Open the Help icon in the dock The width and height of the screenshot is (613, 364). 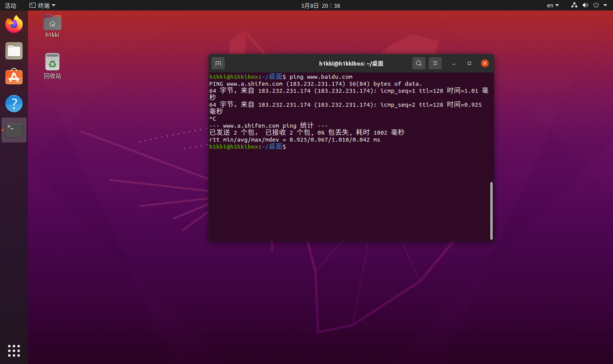tap(14, 104)
